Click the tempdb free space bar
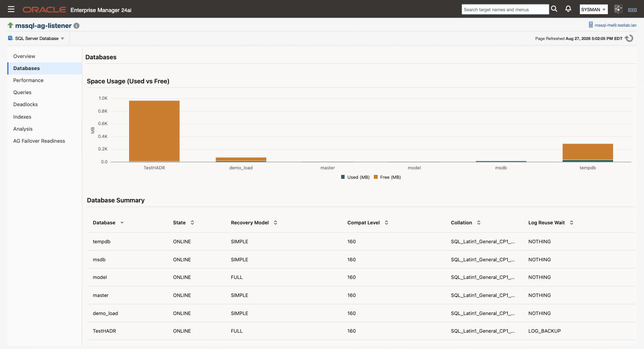Image resolution: width=644 pixels, height=349 pixels. (x=588, y=152)
